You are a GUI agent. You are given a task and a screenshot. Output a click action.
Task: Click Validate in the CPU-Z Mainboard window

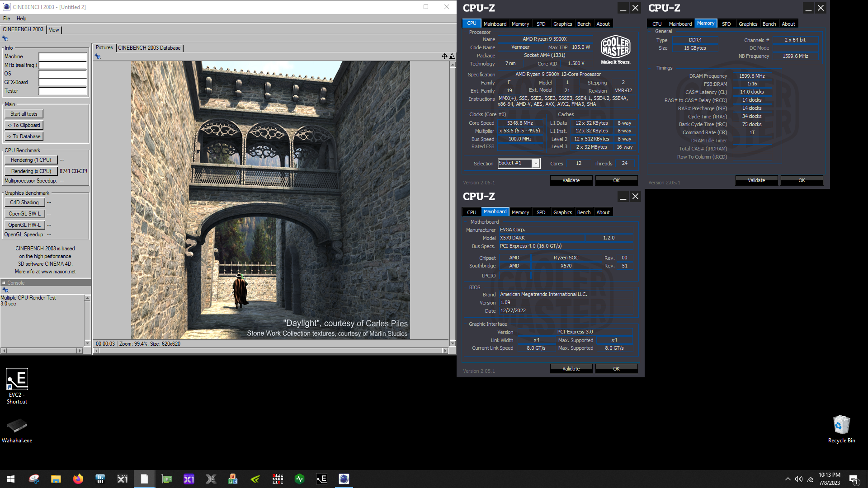[x=571, y=369]
